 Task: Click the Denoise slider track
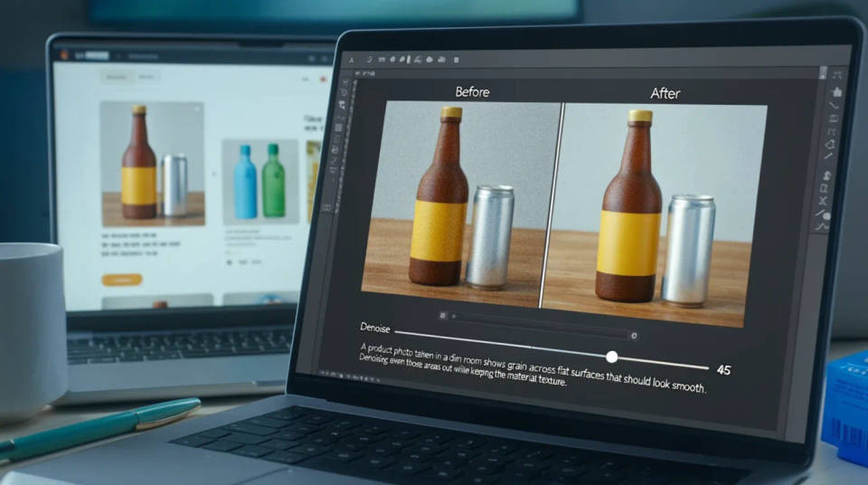tap(552, 350)
